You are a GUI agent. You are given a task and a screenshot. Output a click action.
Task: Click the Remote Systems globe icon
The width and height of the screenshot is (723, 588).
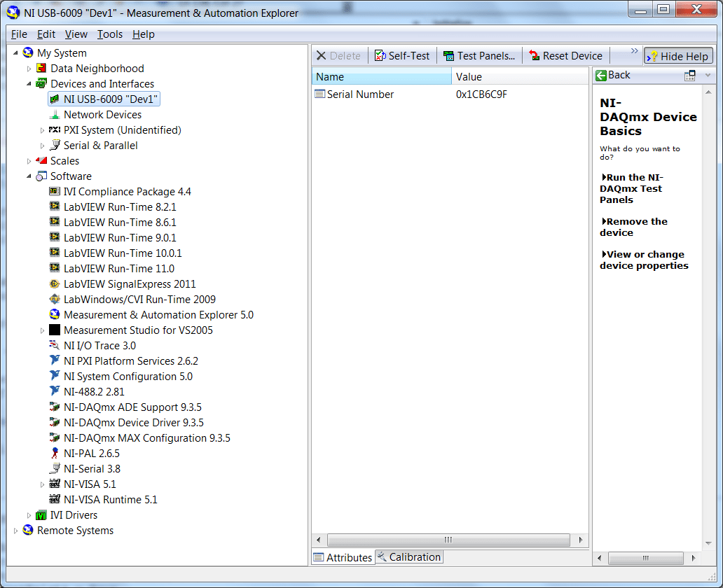[x=28, y=530]
